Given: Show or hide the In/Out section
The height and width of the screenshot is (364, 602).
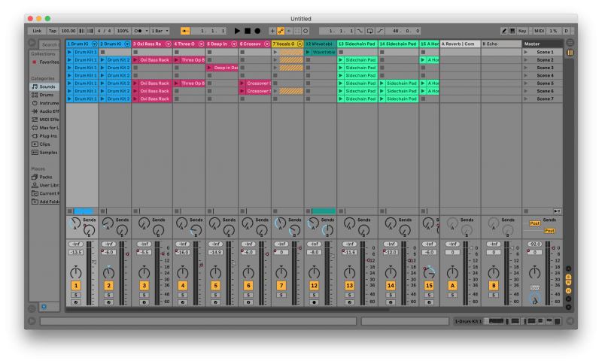Looking at the screenshot, I should [569, 268].
